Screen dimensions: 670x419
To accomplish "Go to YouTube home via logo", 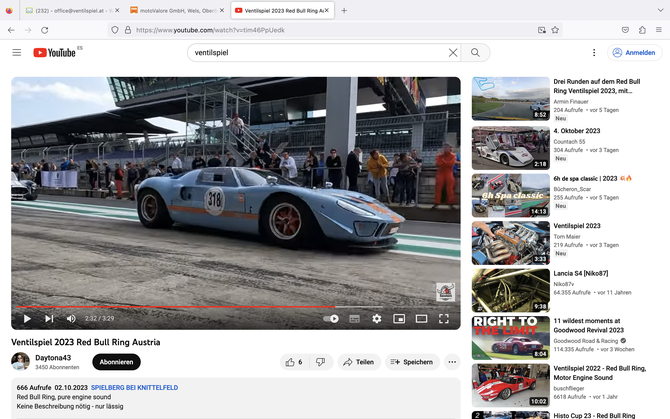I will (x=54, y=53).
